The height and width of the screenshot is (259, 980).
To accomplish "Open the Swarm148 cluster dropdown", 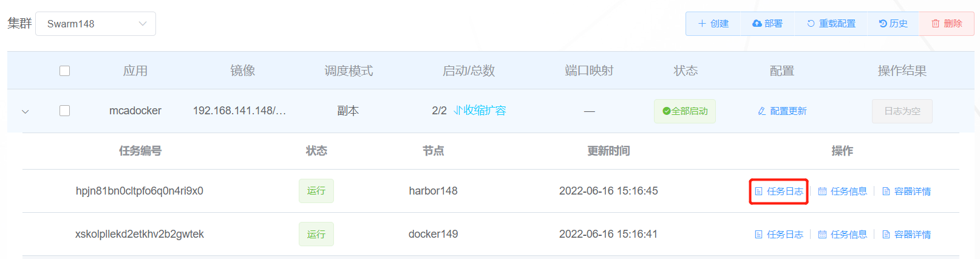I will [96, 24].
